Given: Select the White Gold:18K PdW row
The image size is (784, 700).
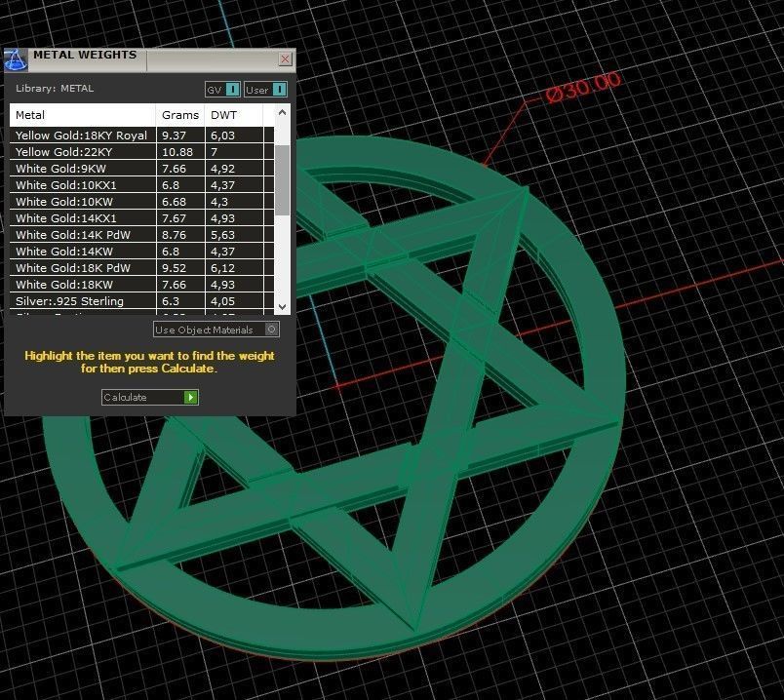Looking at the screenshot, I should tap(141, 267).
